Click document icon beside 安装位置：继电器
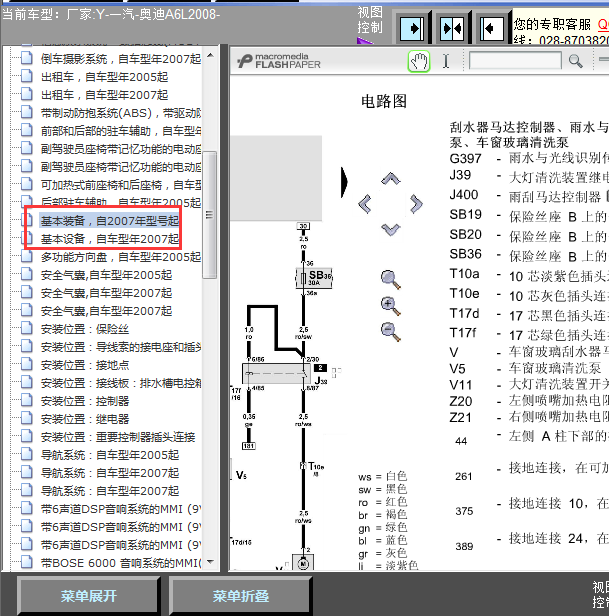The width and height of the screenshot is (609, 616). (x=27, y=418)
